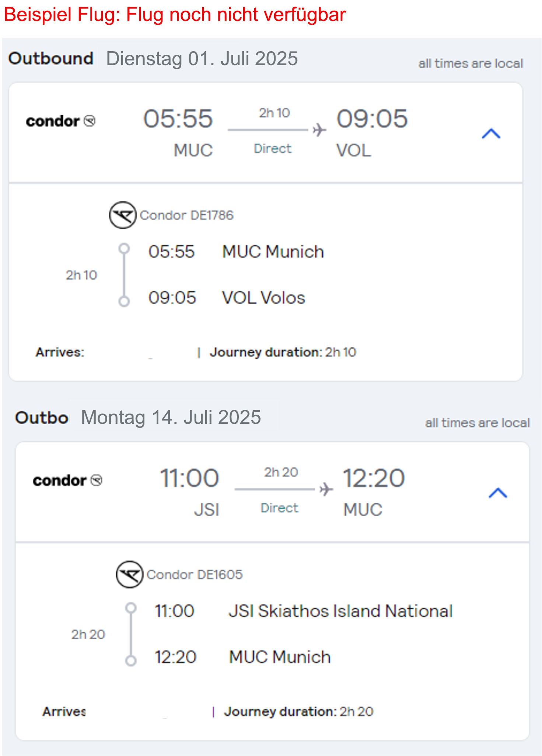The height and width of the screenshot is (756, 542).
Task: Click the arrival circle marker at MUC Munich 12:20
Action: coord(131,661)
